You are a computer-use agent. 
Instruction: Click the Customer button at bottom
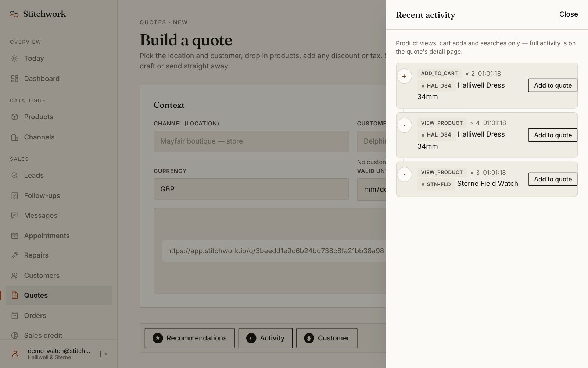[x=327, y=338]
